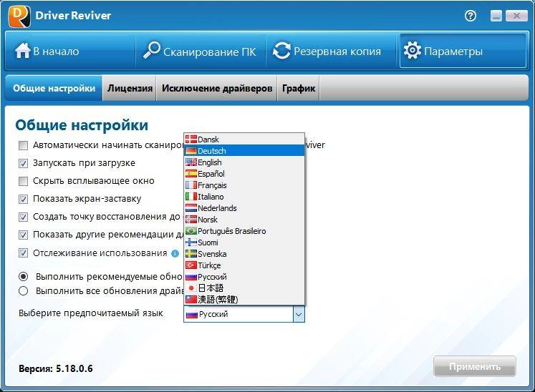535x392 pixels.
Task: Choose Dansk from language list
Action: [x=244, y=139]
